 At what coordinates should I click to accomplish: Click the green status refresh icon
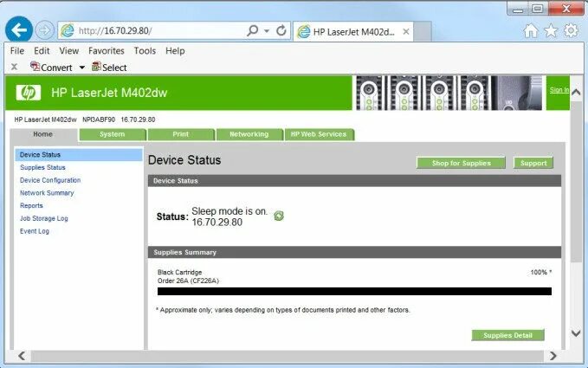click(279, 216)
